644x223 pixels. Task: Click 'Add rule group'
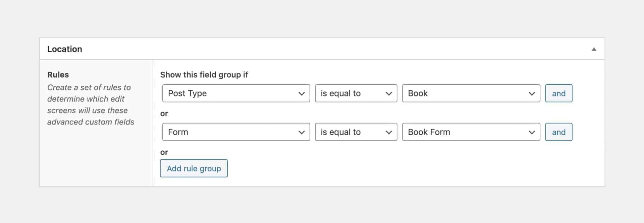coord(194,168)
